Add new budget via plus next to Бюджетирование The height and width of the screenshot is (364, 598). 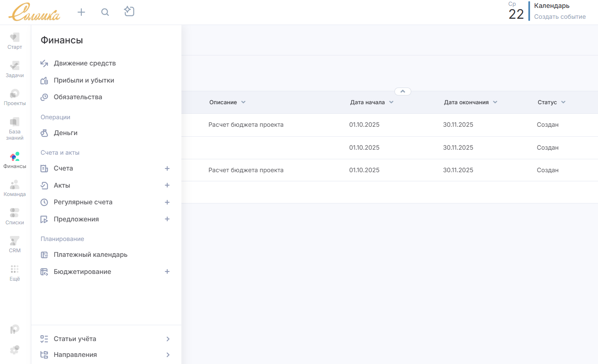click(x=167, y=271)
